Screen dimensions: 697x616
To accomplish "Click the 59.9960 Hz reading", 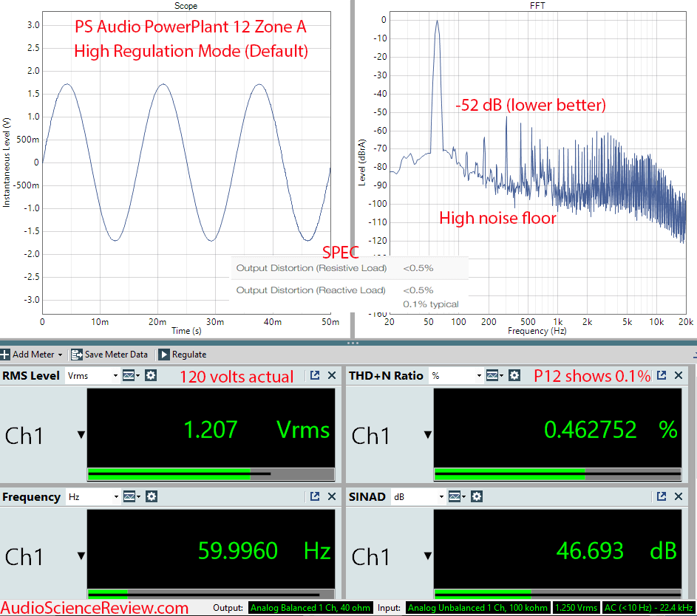I will (x=265, y=551).
